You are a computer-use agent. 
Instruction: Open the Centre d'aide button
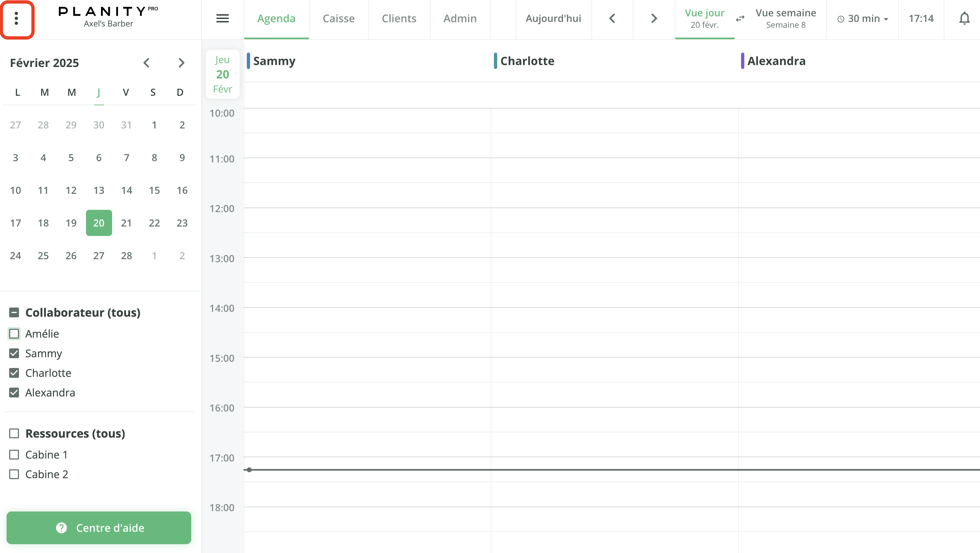(99, 528)
